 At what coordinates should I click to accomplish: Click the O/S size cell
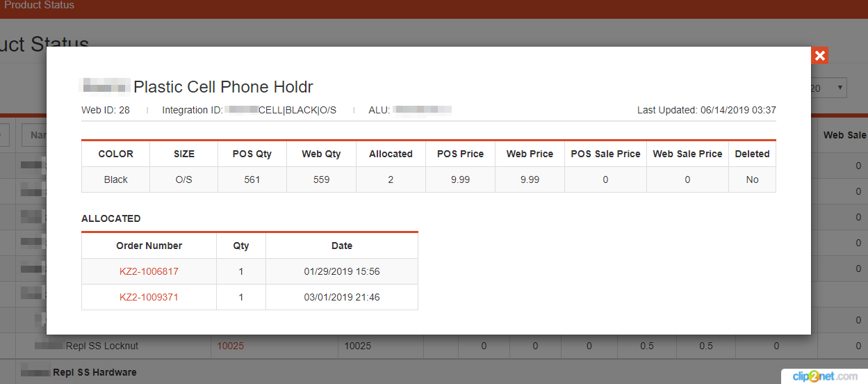184,179
